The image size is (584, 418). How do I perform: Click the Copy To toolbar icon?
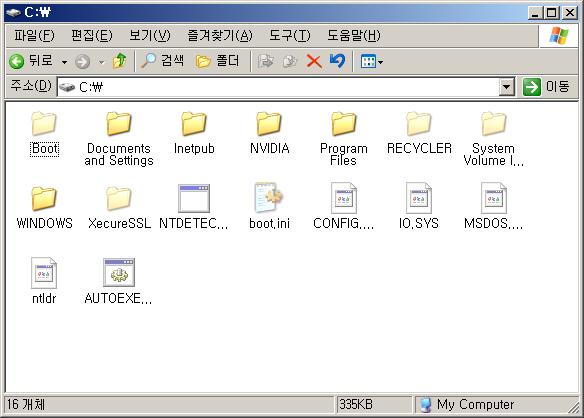coord(290,61)
